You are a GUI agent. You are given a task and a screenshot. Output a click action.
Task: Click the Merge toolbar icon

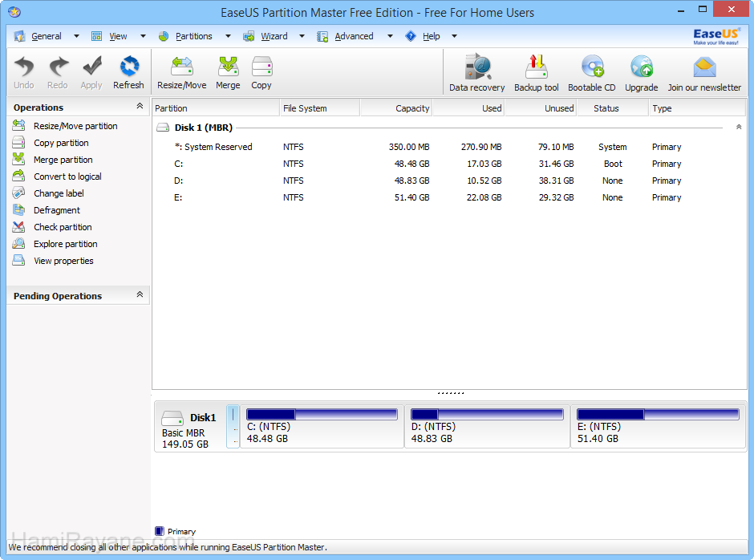point(228,67)
